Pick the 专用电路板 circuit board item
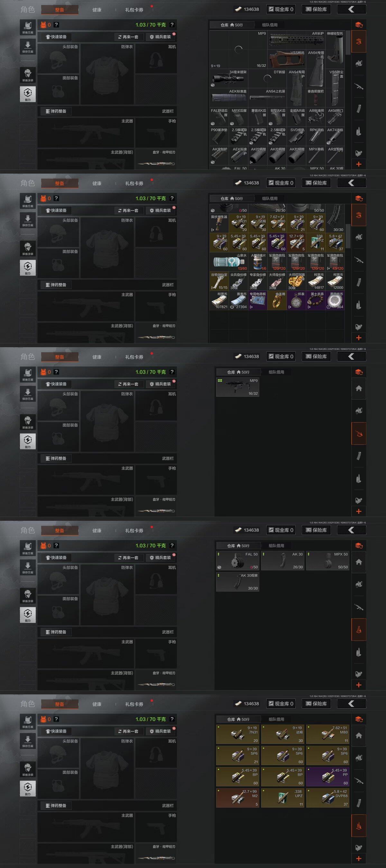Viewport: 386px width, 868px height. (258, 301)
